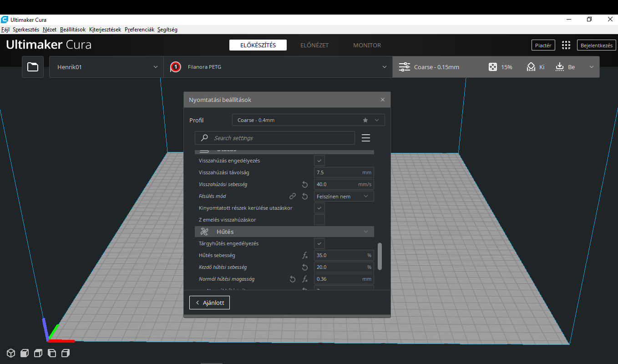Click the fx icon beside Normál hűtési magasság
This screenshot has width=618, height=364.
(305, 279)
